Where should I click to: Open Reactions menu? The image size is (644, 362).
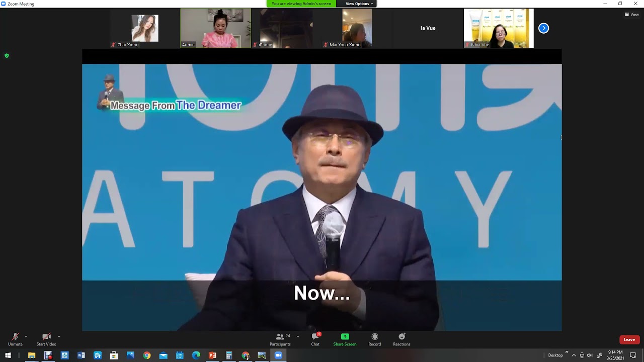point(401,339)
